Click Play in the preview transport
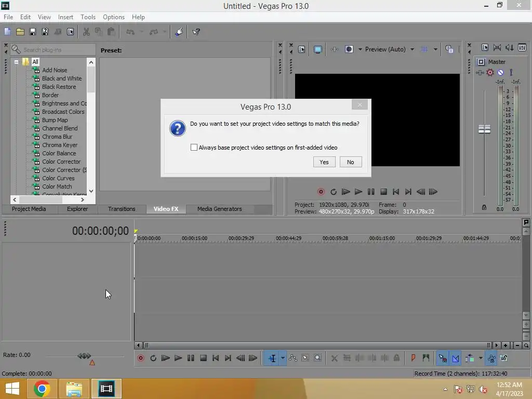532x399 pixels. (358, 192)
